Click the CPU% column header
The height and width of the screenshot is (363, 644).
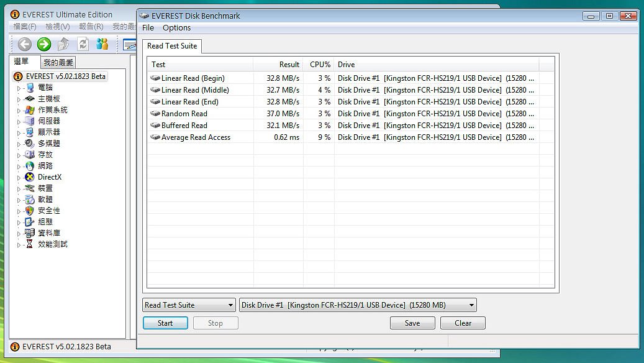319,65
